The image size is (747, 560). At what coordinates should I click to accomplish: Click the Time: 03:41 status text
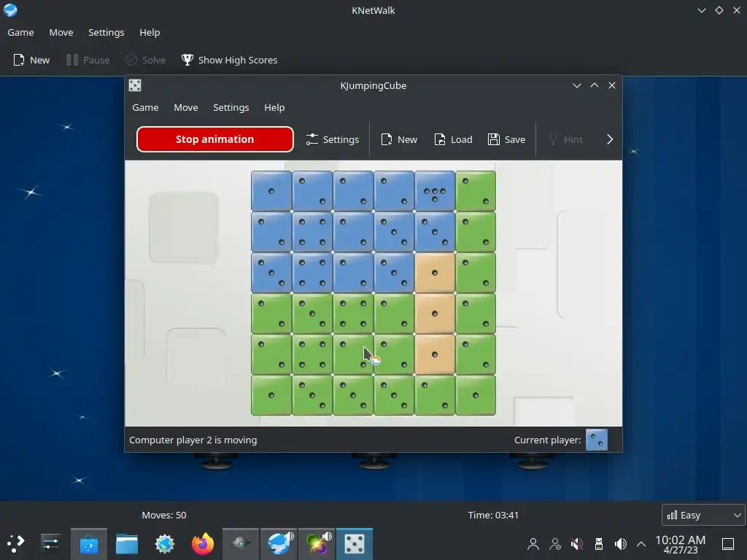tap(493, 515)
